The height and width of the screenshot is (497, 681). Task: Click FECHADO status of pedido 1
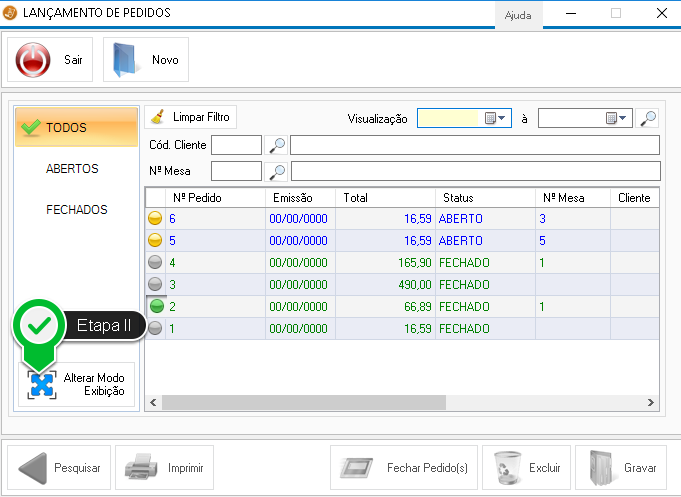(x=485, y=328)
